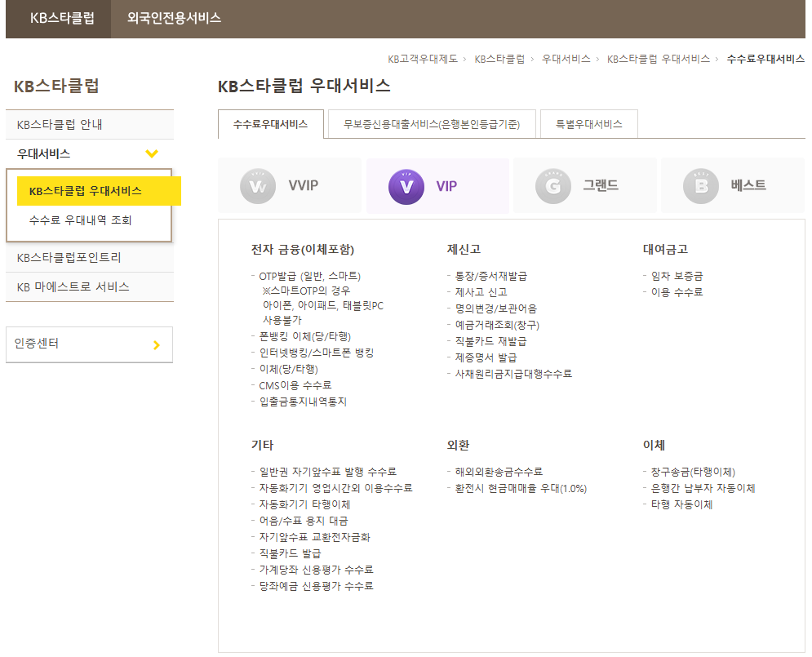Select the 베스트 grade B badge icon

click(701, 186)
